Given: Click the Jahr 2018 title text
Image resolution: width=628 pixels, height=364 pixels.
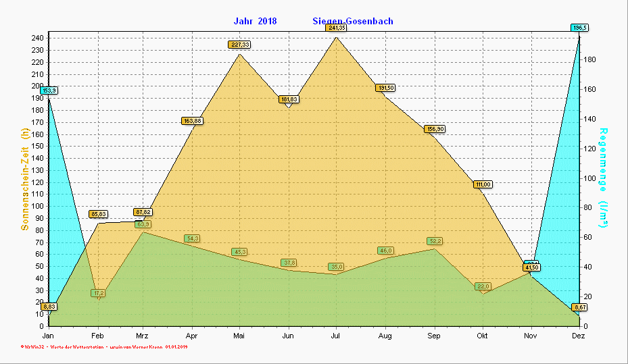Looking at the screenshot, I should click(255, 21).
